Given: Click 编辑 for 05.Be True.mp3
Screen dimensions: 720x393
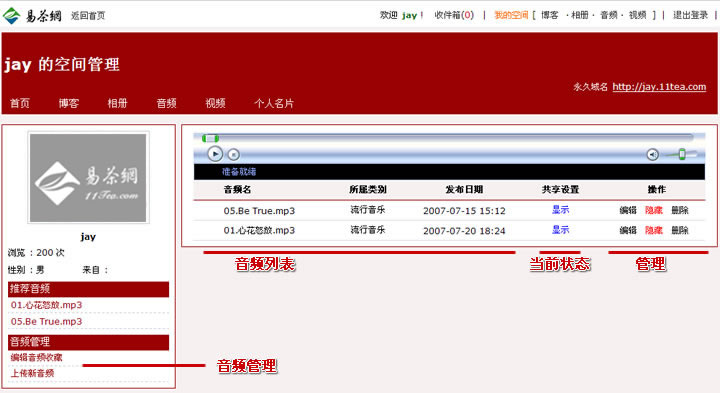Looking at the screenshot, I should (628, 210).
